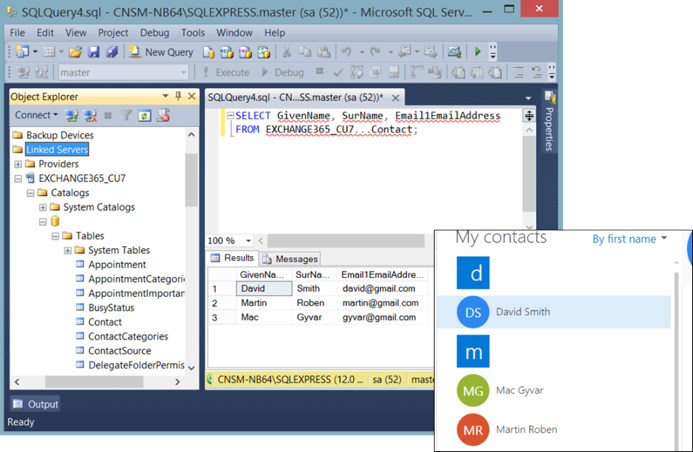Viewport: 693px width, 452px height.
Task: Click the Debug button
Action: 283,72
